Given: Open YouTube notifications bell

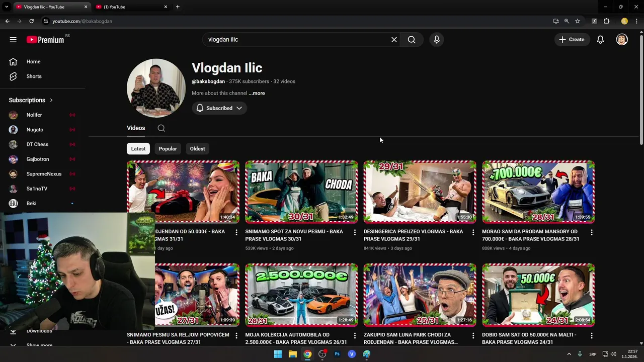Looking at the screenshot, I should (x=600, y=40).
